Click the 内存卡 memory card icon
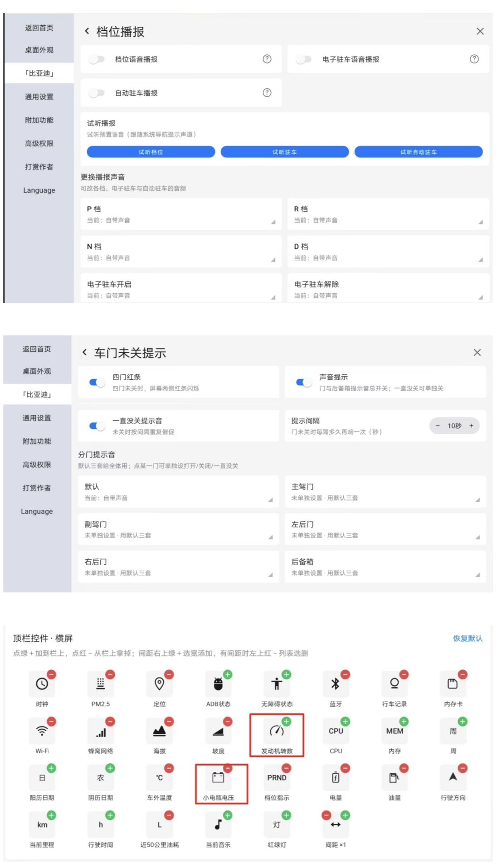 click(453, 684)
